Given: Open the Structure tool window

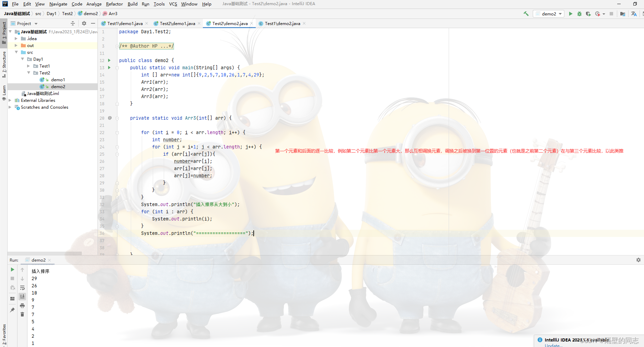Looking at the screenshot, I should click(4, 64).
